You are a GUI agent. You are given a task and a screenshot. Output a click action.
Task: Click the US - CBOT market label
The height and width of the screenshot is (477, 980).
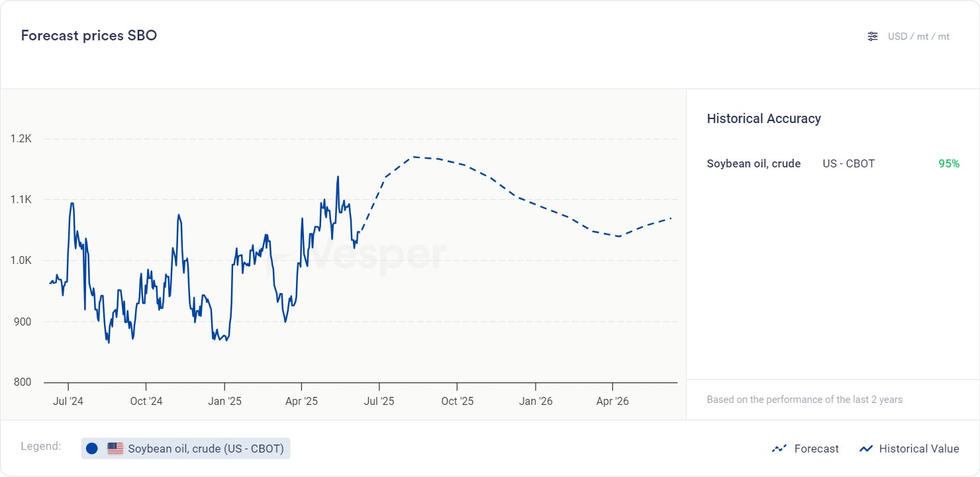pyautogui.click(x=848, y=163)
